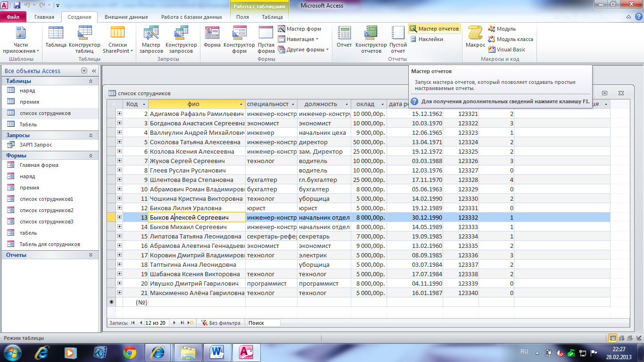Collapse the navigation pane with double chevron
Image resolution: width=644 pixels, height=362 pixels.
pyautogui.click(x=94, y=71)
